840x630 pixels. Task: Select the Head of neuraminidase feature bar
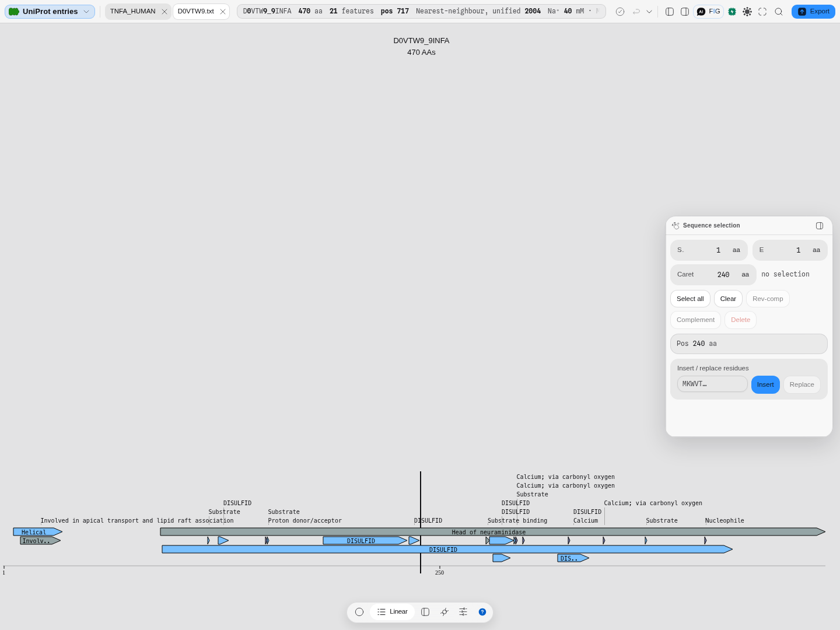pos(492,532)
